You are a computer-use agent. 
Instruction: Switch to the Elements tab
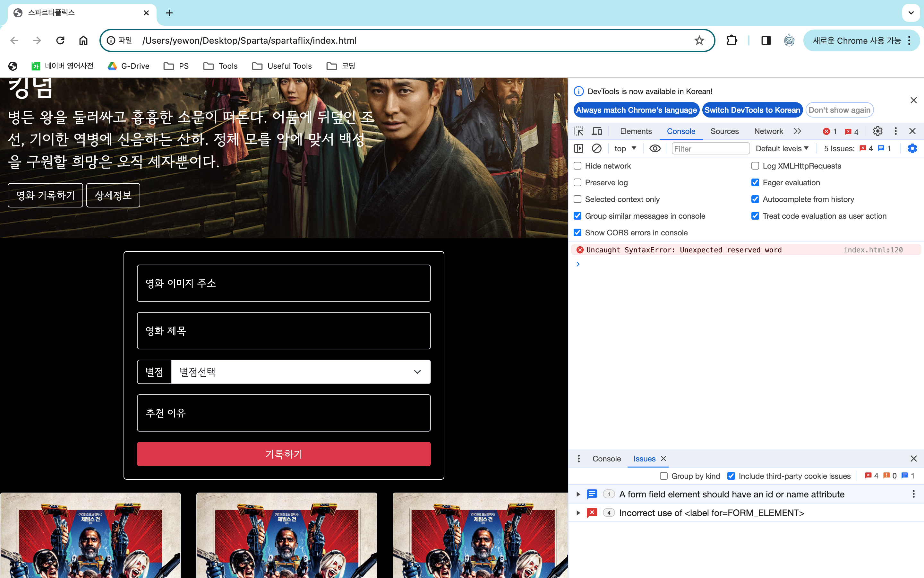pos(636,131)
